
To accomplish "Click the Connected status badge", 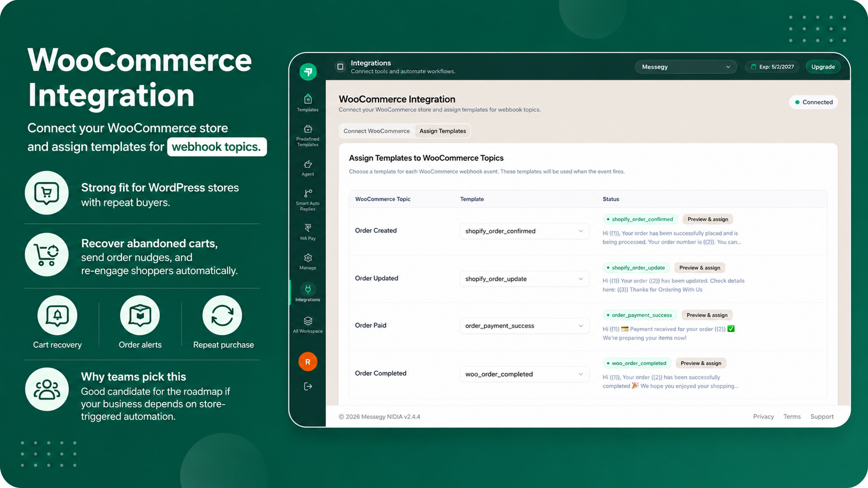I will 814,102.
